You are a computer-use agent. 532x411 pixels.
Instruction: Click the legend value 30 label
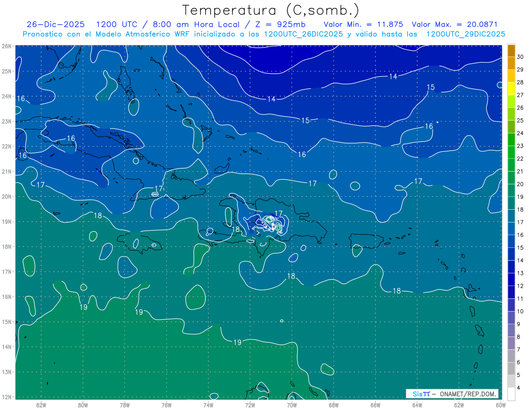tap(520, 57)
